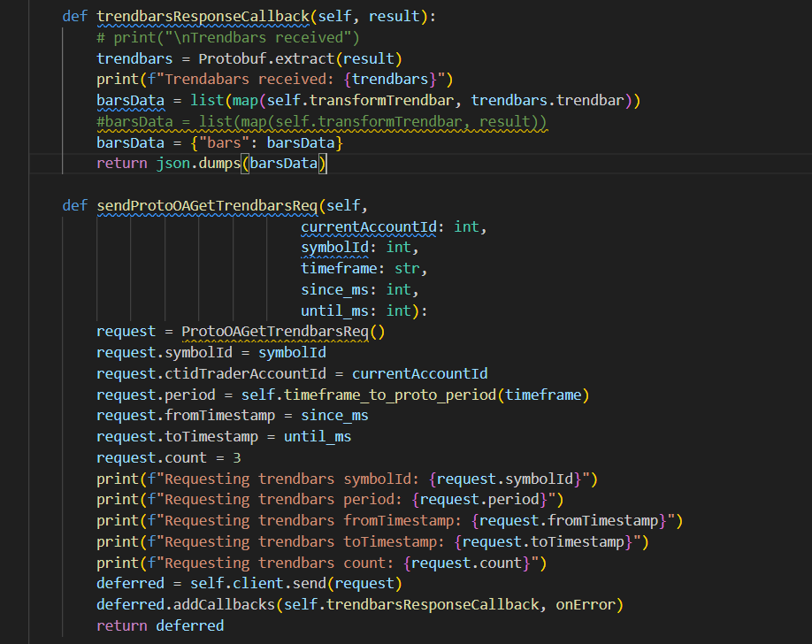
Task: Click the trendbarsResponseCallback function name
Action: click(x=203, y=16)
